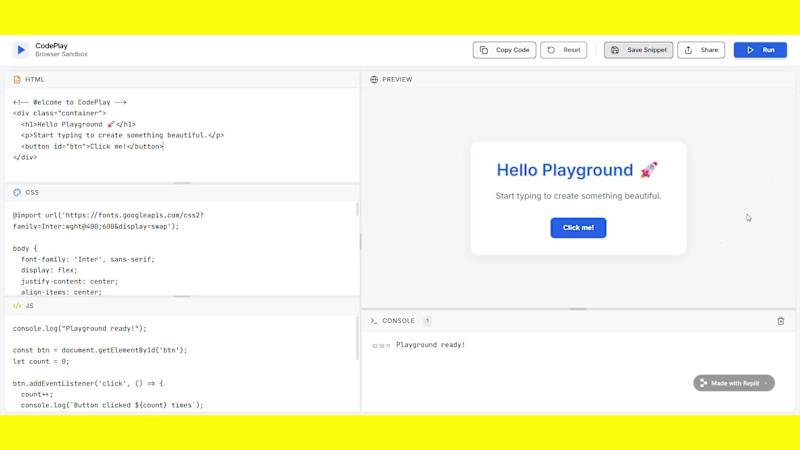Click 'Start typing to create something beautiful.' preview text
The height and width of the screenshot is (450, 800).
578,196
